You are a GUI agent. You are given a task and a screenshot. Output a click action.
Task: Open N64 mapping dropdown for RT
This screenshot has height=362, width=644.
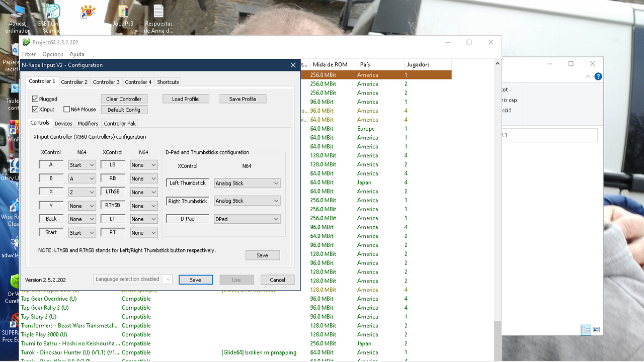coord(144,233)
